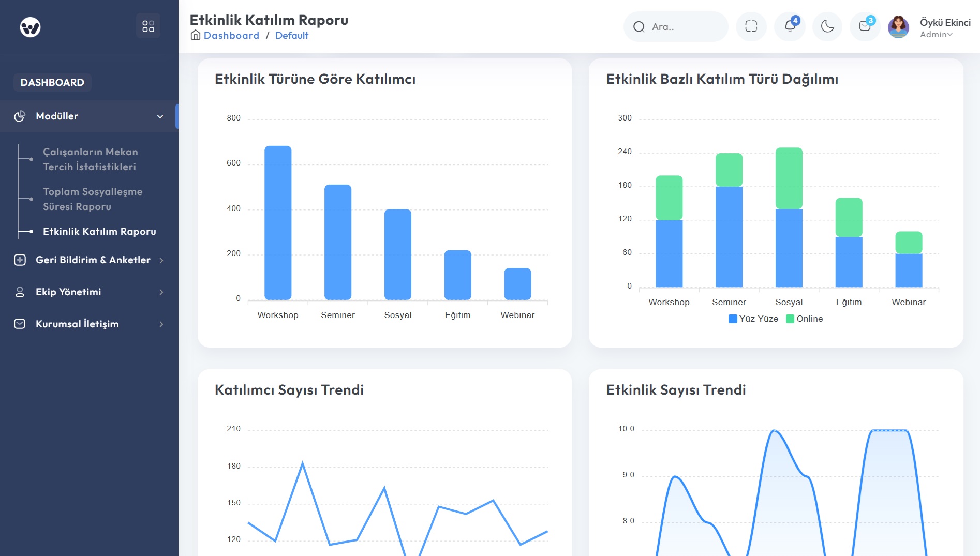Click the Geri Bildirim plus icon
980x556 pixels.
click(x=20, y=260)
